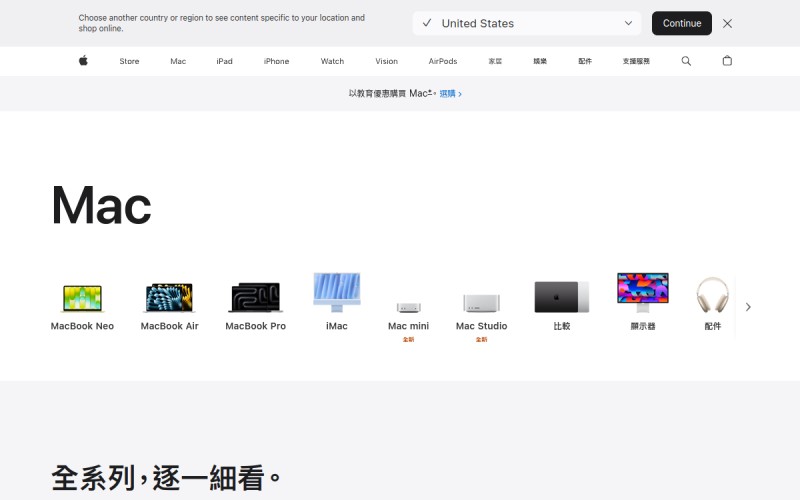Dismiss the country selection banner
Viewport: 800px width, 500px height.
coord(728,23)
